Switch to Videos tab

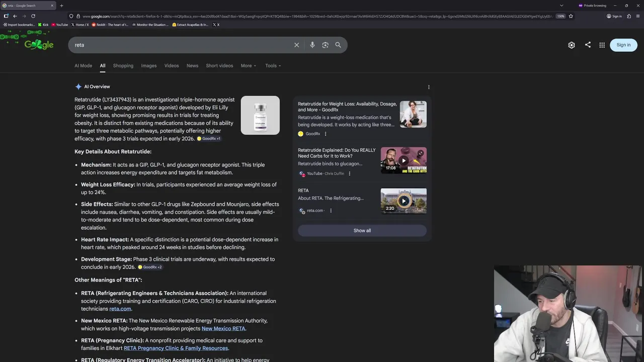pyautogui.click(x=172, y=65)
